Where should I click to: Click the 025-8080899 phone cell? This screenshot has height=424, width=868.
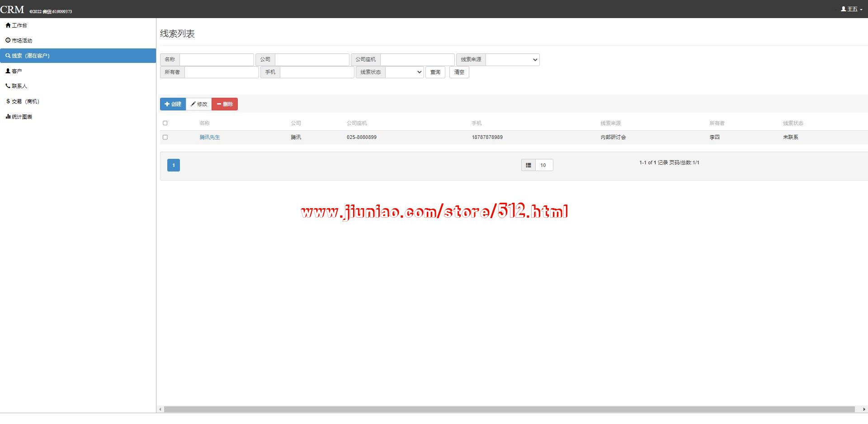coord(362,137)
